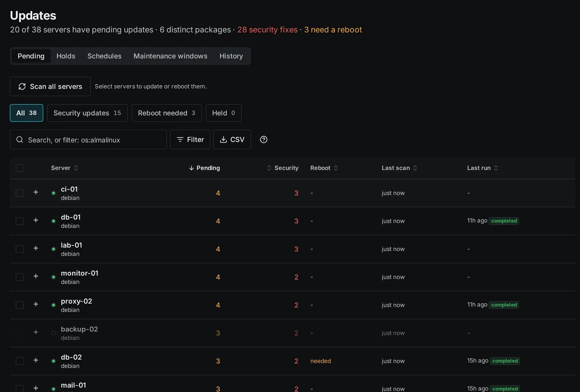Screen dimensions: 580x392
Task: Select the mail-01 row checkbox
Action: coord(20,388)
